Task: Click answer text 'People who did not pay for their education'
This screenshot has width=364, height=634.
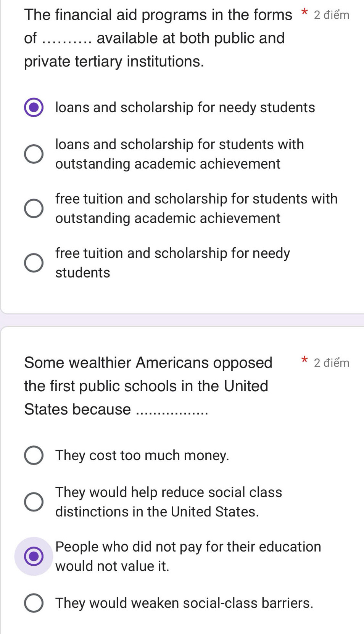Action: coord(188,556)
